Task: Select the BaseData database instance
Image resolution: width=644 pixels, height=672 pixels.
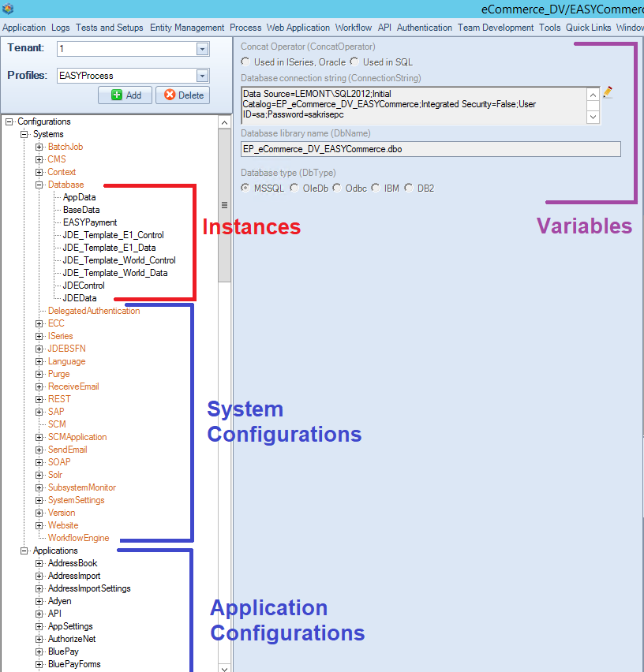Action: 81,210
